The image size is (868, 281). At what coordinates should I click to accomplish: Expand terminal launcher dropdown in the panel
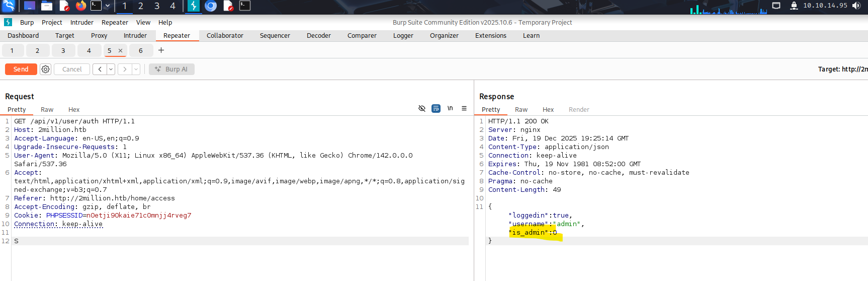point(108,6)
